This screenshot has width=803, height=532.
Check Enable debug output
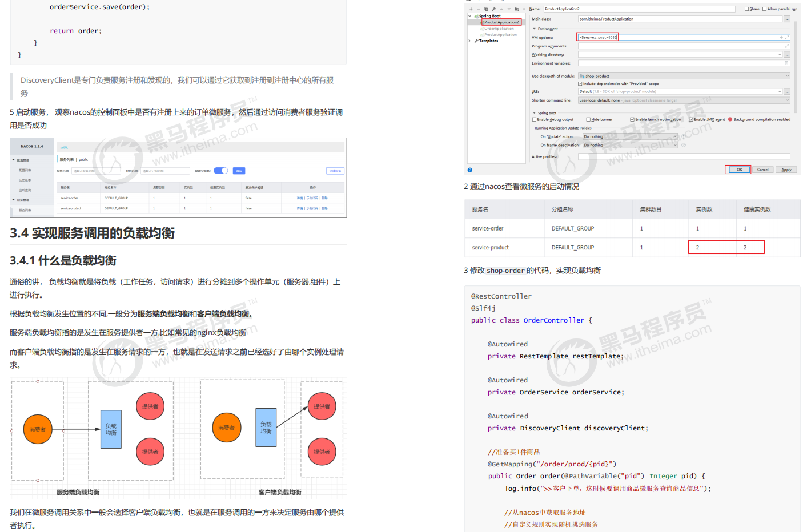(x=534, y=119)
